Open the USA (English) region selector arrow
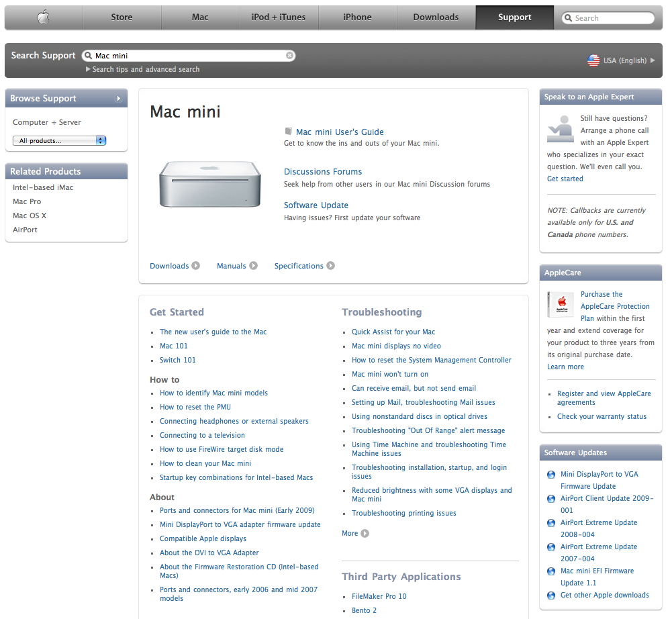The width and height of the screenshot is (672, 619). pos(653,60)
